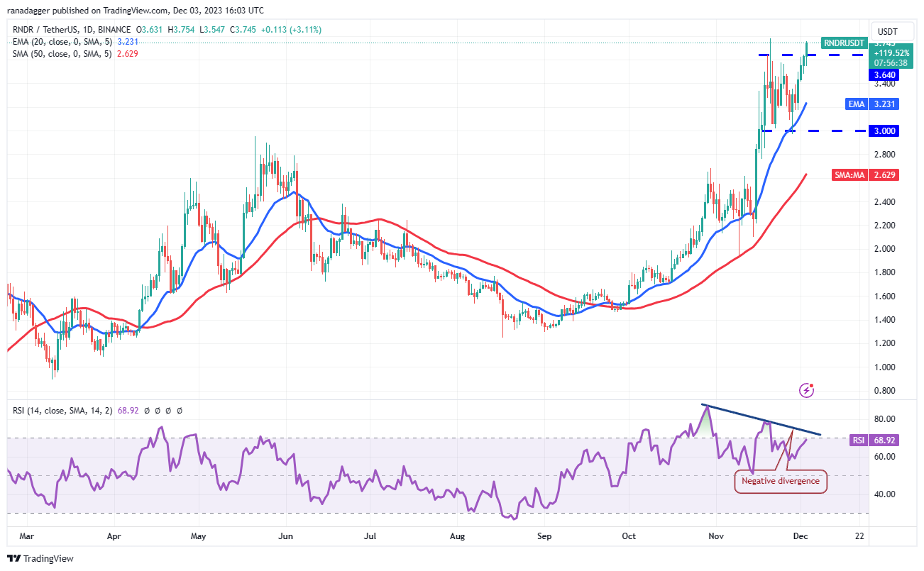Click the Negative divergence annotation box
The width and height of the screenshot is (924, 571).
point(781,481)
